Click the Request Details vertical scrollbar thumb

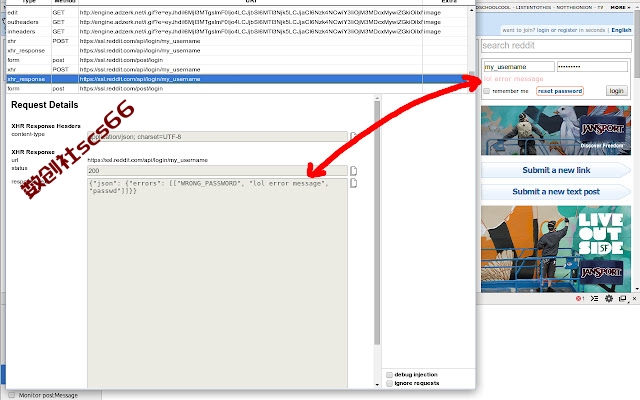377,222
